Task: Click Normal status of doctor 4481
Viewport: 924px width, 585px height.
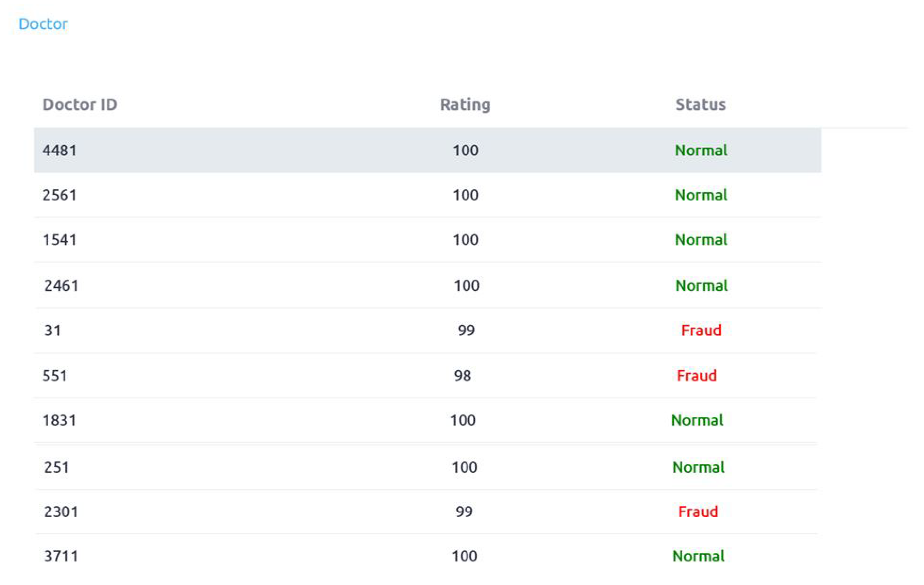Action: coord(701,150)
